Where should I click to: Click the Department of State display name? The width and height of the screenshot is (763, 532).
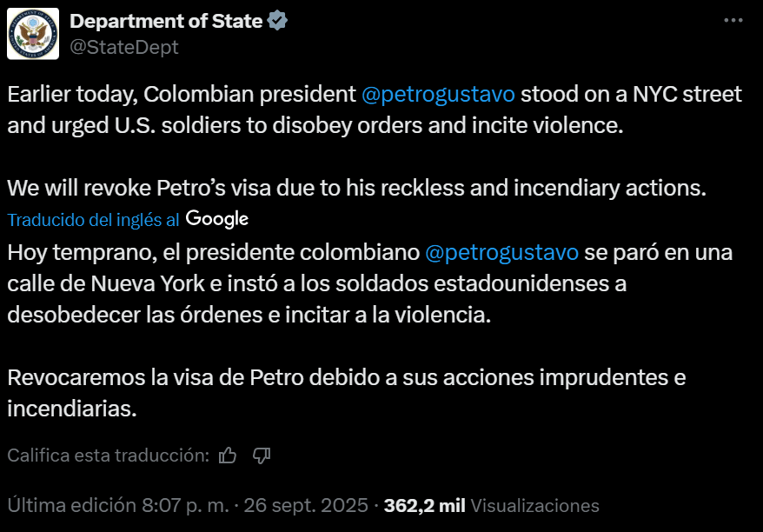(165, 20)
